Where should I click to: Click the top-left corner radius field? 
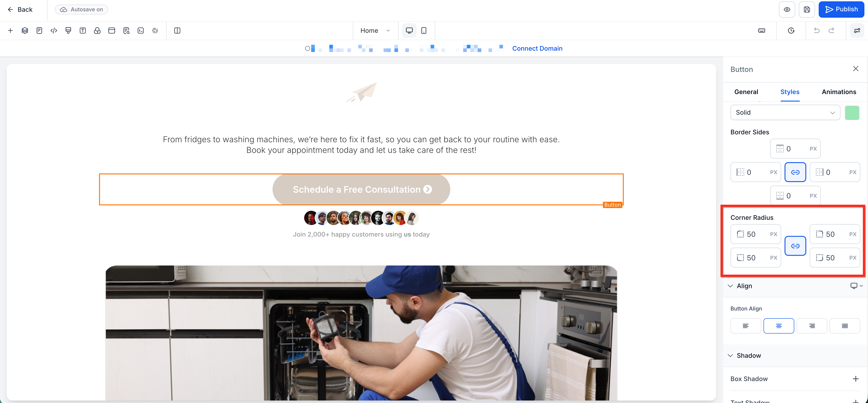pos(755,234)
